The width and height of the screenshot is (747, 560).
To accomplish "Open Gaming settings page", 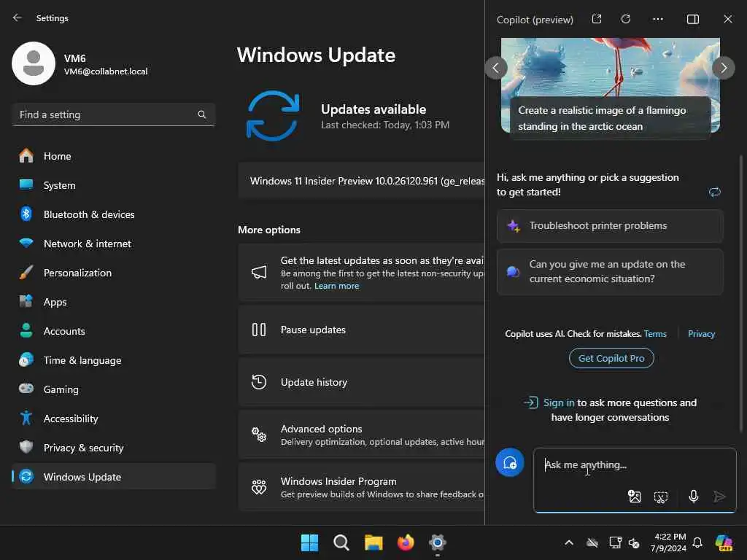I will (x=114, y=389).
